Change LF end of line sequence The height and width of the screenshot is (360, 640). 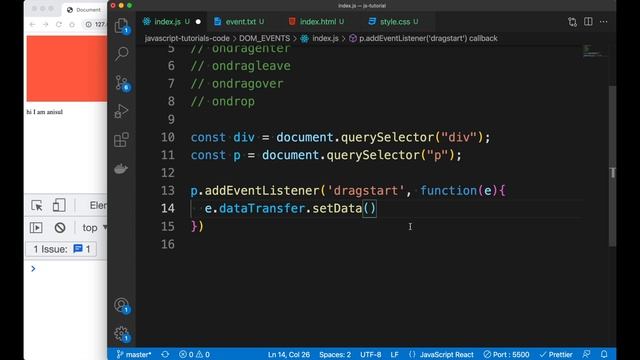point(394,354)
